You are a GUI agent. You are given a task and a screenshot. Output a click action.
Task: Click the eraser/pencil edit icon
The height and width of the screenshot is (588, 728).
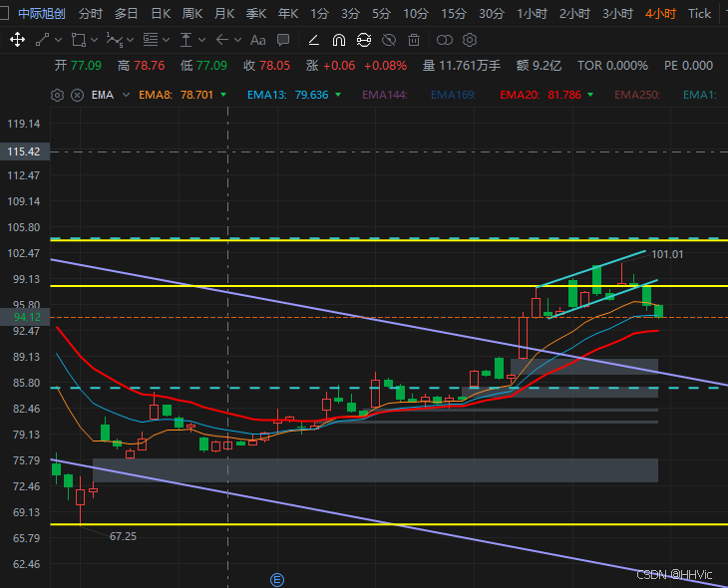314,41
